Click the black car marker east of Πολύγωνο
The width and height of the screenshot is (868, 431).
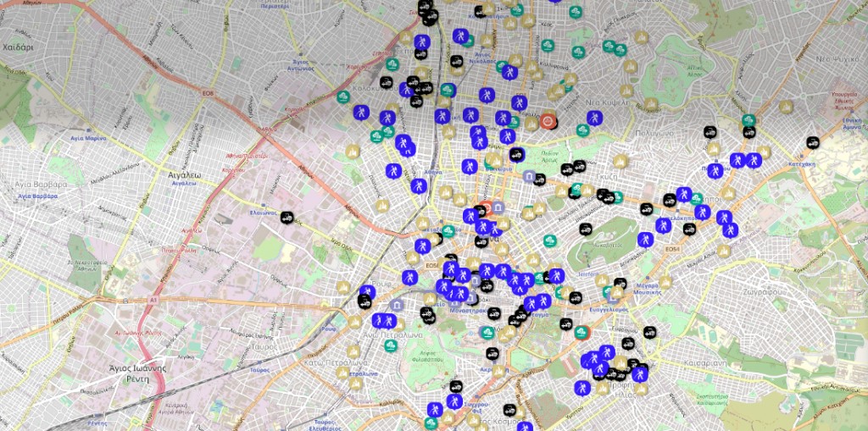710,131
